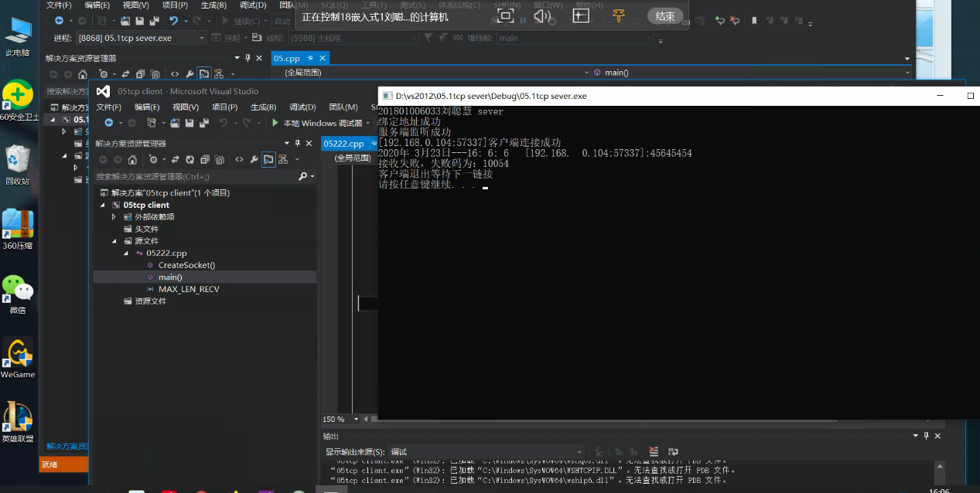This screenshot has width=980, height=493.
Task: Toggle pin on 05.cpp tab
Action: 310,58
